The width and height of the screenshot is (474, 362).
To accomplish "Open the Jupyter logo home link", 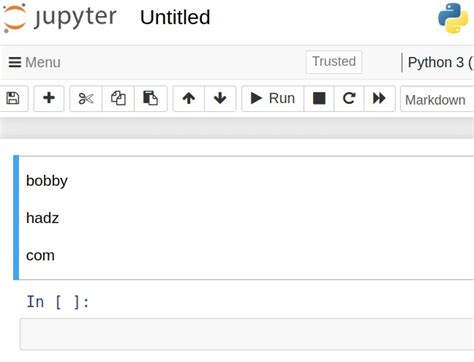I will tap(60, 17).
